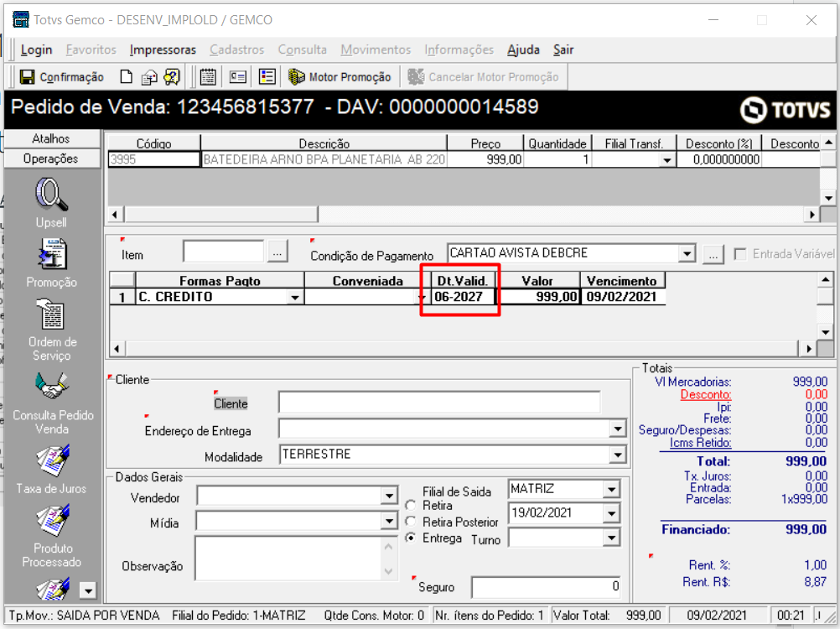Click the Seguro input field
The width and height of the screenshot is (840, 629).
(x=547, y=587)
